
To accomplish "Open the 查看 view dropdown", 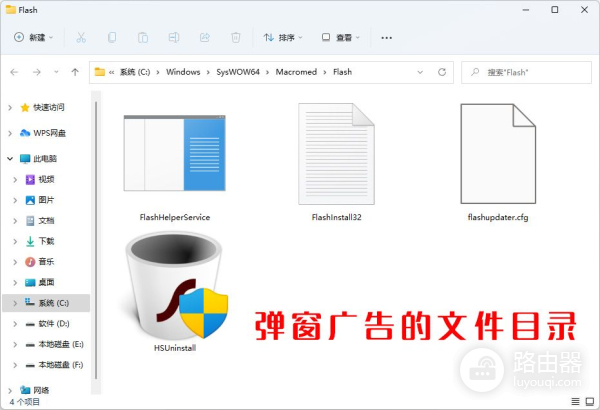I will [341, 38].
